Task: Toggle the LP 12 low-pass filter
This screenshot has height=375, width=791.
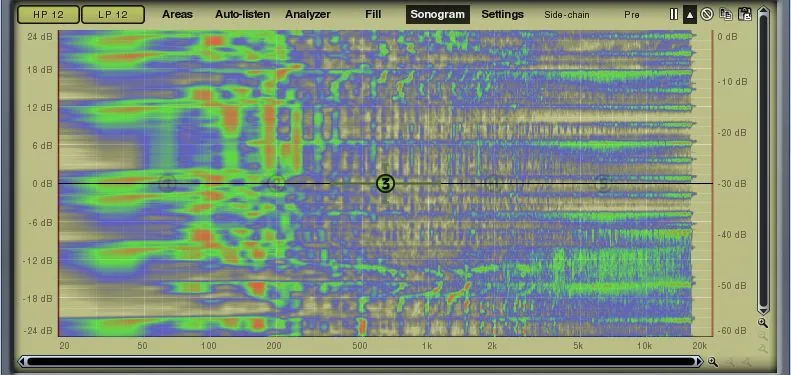Action: pos(113,15)
